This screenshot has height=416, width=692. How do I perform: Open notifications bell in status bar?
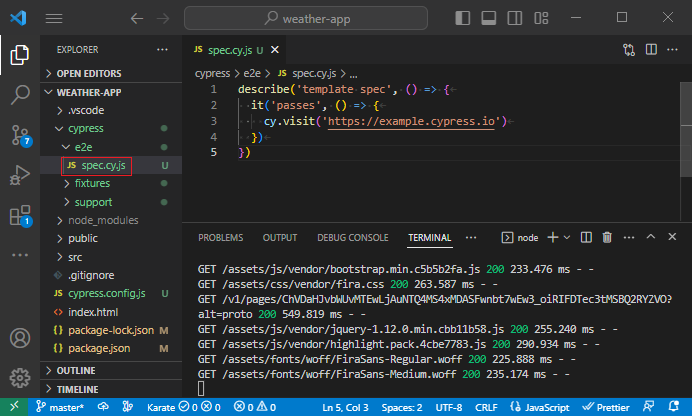point(673,407)
